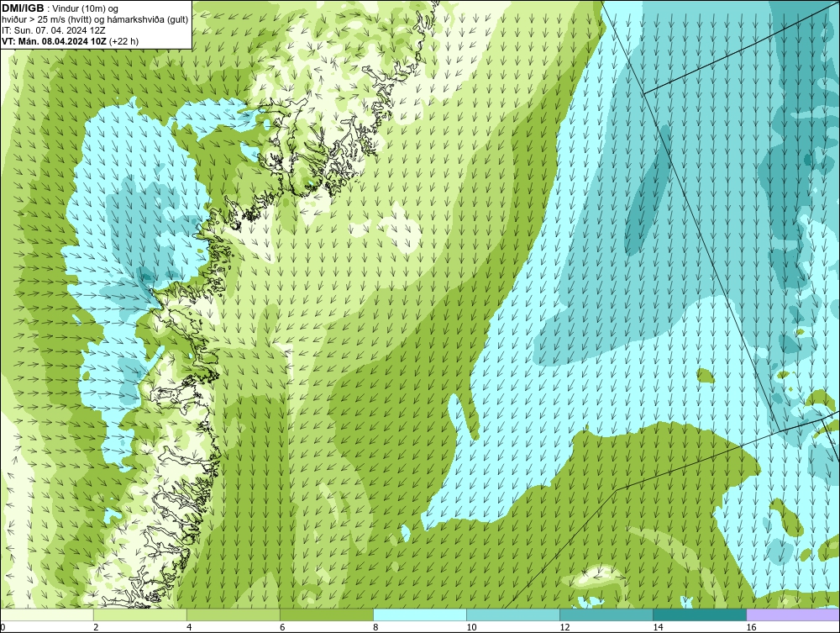This screenshot has height=633, width=840.
Task: Click the legend tick label '2'
Action: pos(96,627)
